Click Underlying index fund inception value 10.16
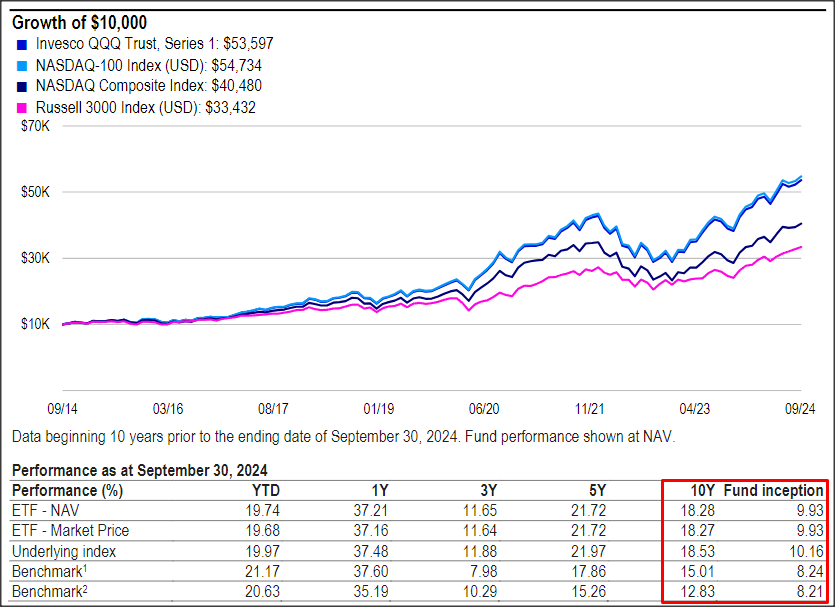835x607 pixels. [x=807, y=551]
